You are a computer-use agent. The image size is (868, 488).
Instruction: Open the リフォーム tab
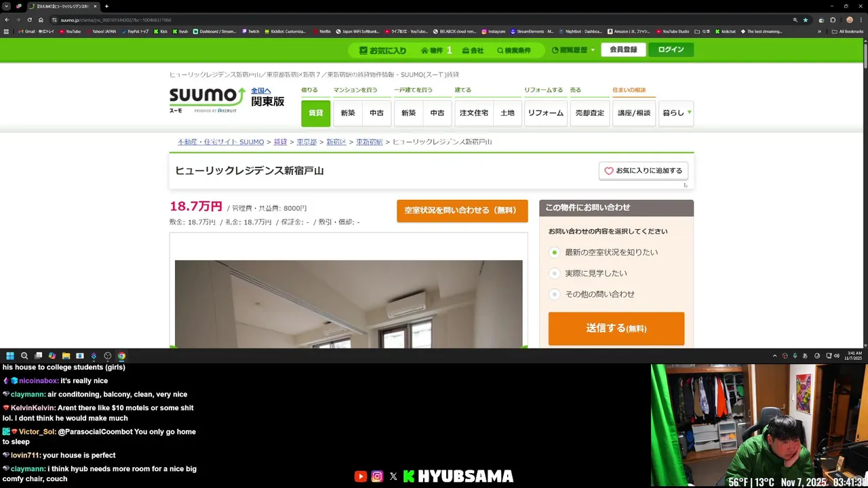[546, 113]
